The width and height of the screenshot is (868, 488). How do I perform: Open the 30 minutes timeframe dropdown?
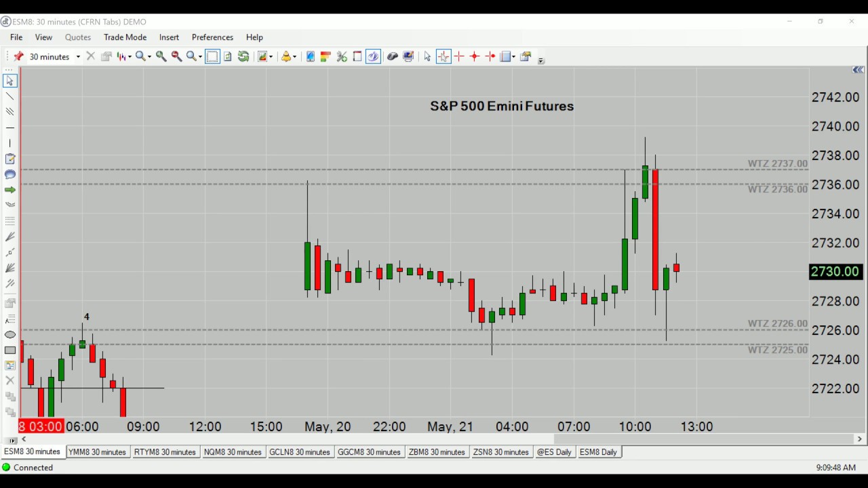tap(78, 57)
